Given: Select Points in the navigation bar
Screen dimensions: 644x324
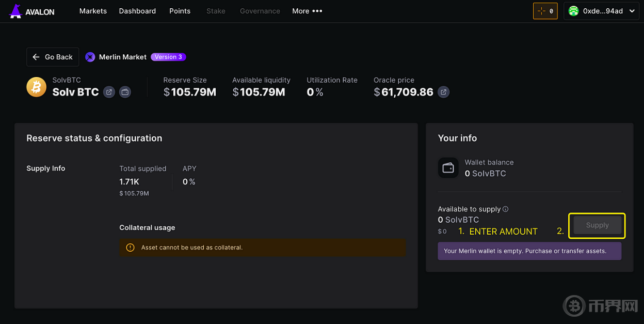Looking at the screenshot, I should click(x=180, y=11).
